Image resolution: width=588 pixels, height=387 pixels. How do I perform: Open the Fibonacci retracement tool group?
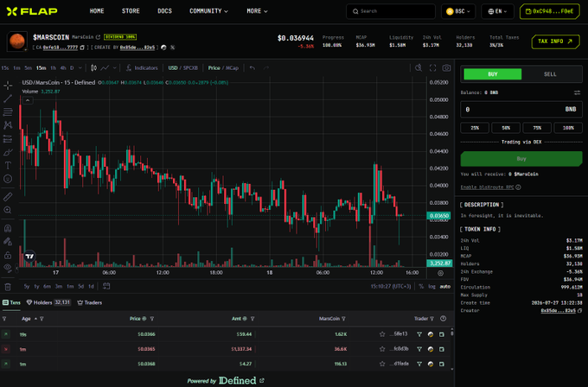tap(8, 111)
